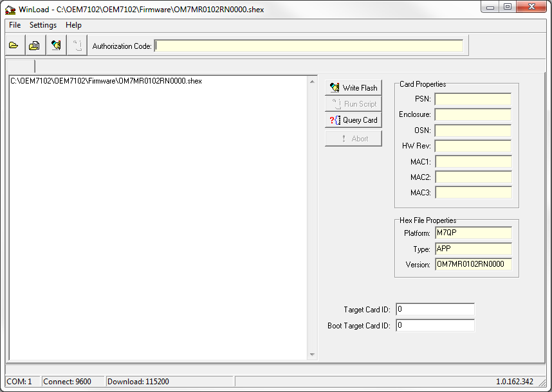Image resolution: width=552 pixels, height=392 pixels.
Task: Click the log scrollbar down arrow
Action: (312, 354)
